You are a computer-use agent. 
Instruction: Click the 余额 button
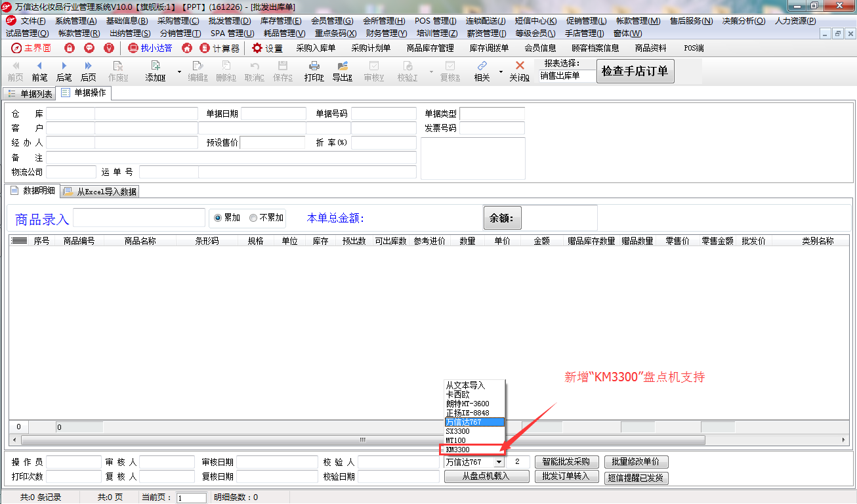[x=502, y=219]
